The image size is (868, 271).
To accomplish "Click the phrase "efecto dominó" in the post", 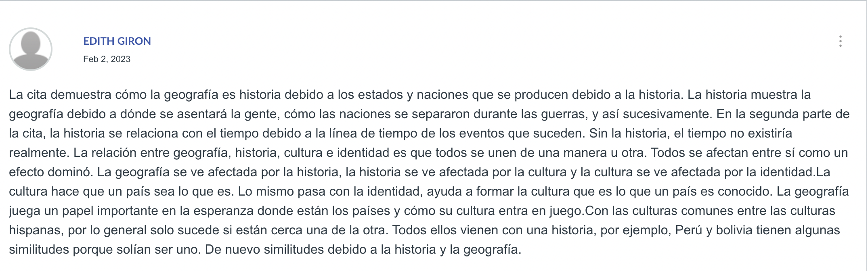I will 51,172.
